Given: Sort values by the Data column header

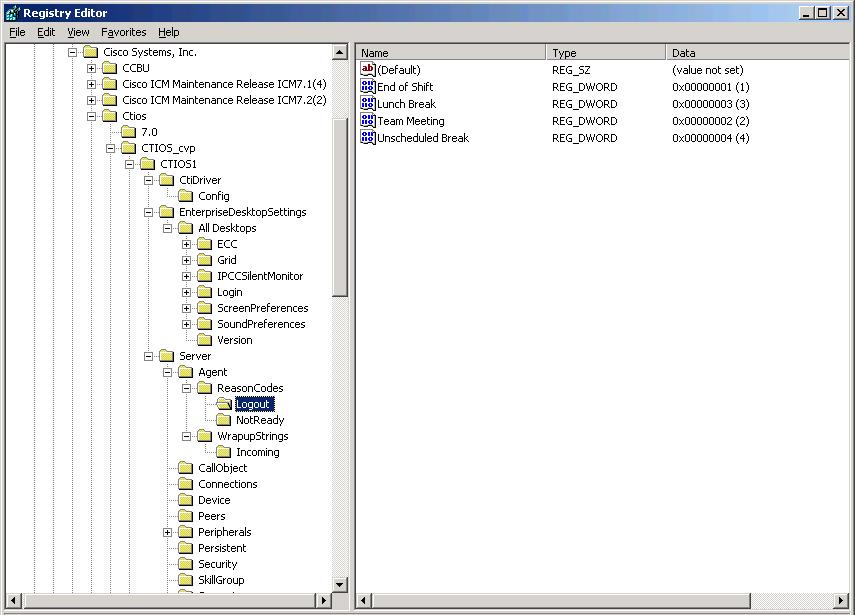Looking at the screenshot, I should (757, 52).
